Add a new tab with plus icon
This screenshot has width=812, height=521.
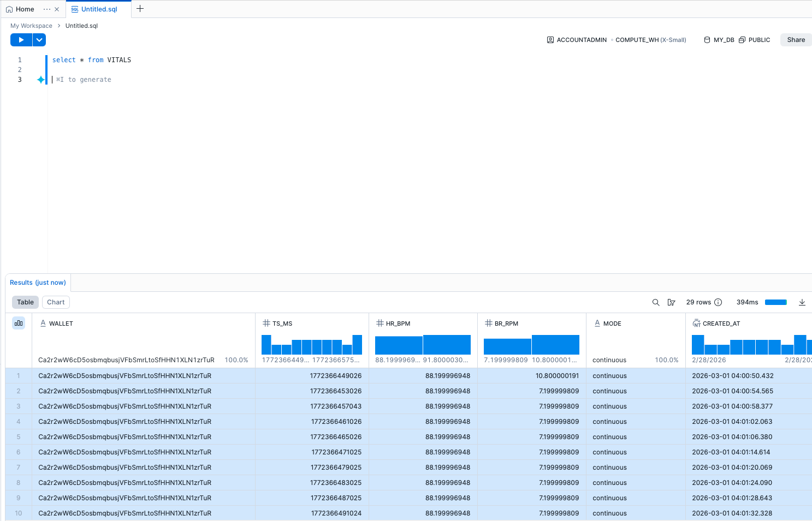140,9
